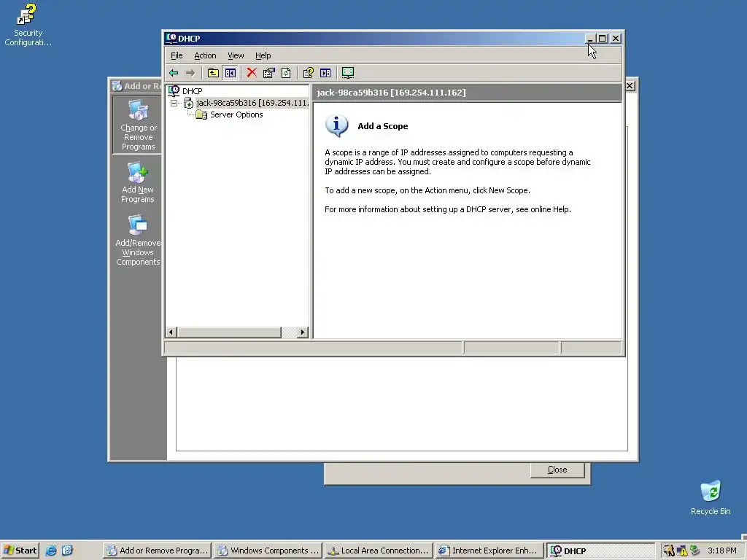Click the DHCP root node icon in tree
This screenshot has width=747, height=560.
174,90
